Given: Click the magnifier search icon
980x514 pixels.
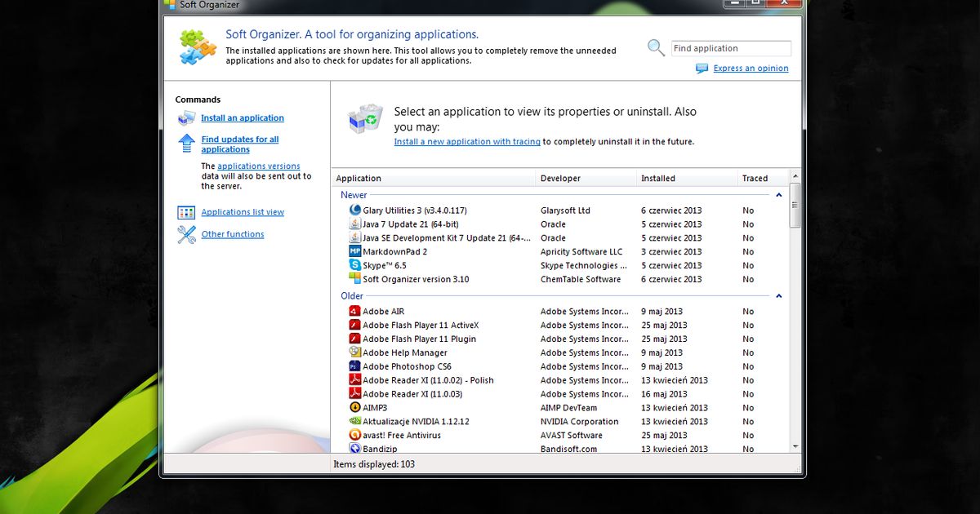Looking at the screenshot, I should (x=655, y=47).
